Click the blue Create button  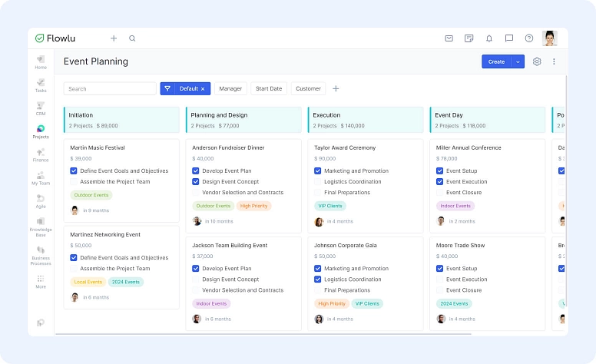496,61
